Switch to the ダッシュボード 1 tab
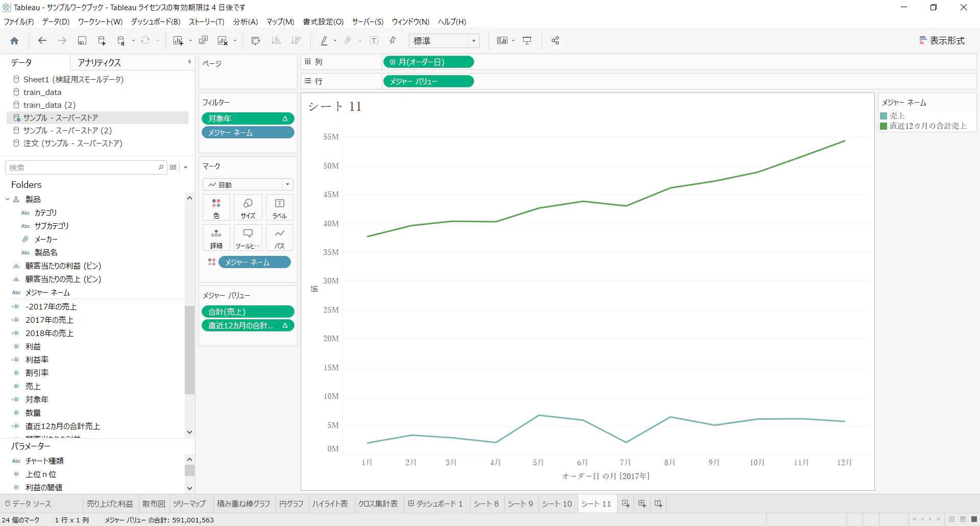Image resolution: width=980 pixels, height=526 pixels. click(x=435, y=504)
